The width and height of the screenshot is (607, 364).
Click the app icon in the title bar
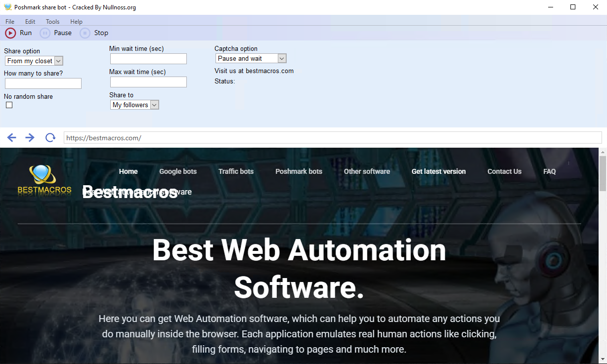pyautogui.click(x=7, y=7)
